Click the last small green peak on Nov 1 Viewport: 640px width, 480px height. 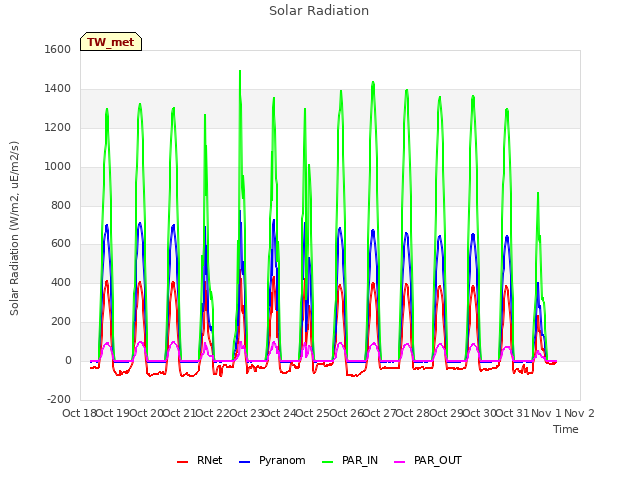[x=538, y=194]
